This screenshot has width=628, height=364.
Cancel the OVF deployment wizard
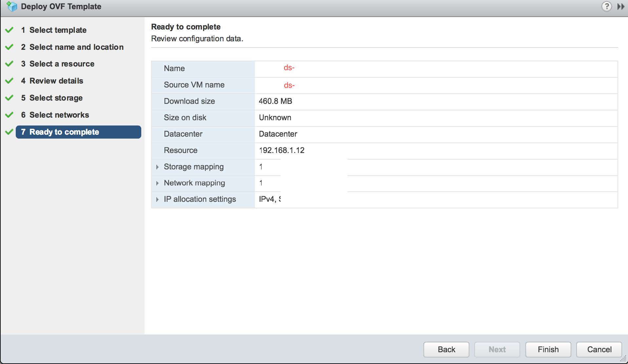tap(599, 350)
